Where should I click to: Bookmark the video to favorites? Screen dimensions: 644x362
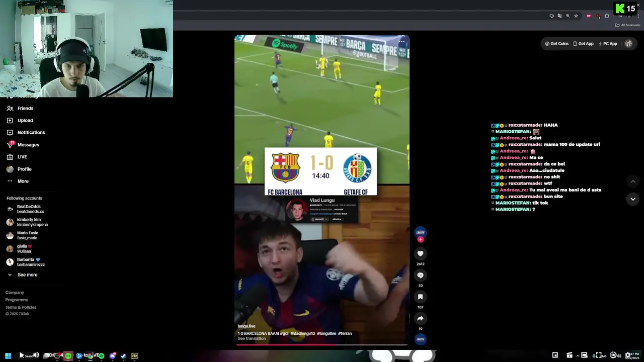(x=420, y=297)
